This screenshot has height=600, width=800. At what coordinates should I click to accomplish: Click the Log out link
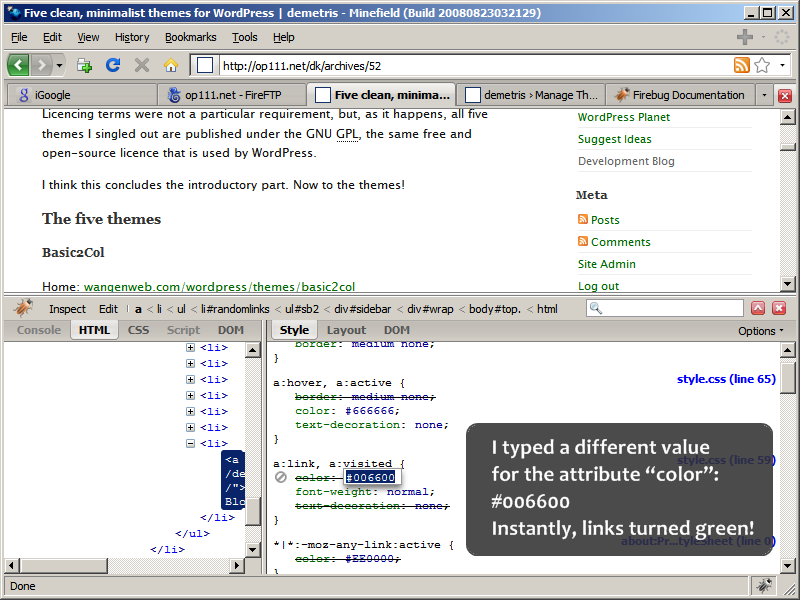(x=598, y=286)
